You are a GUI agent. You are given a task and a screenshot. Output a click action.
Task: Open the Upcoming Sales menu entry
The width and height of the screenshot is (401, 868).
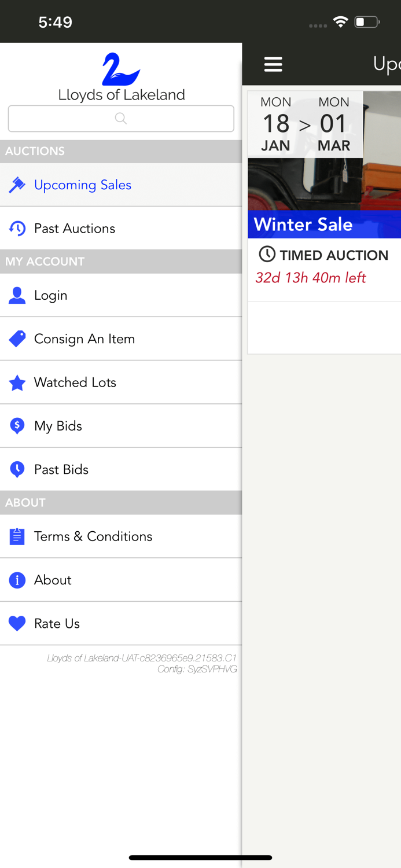[x=83, y=185]
